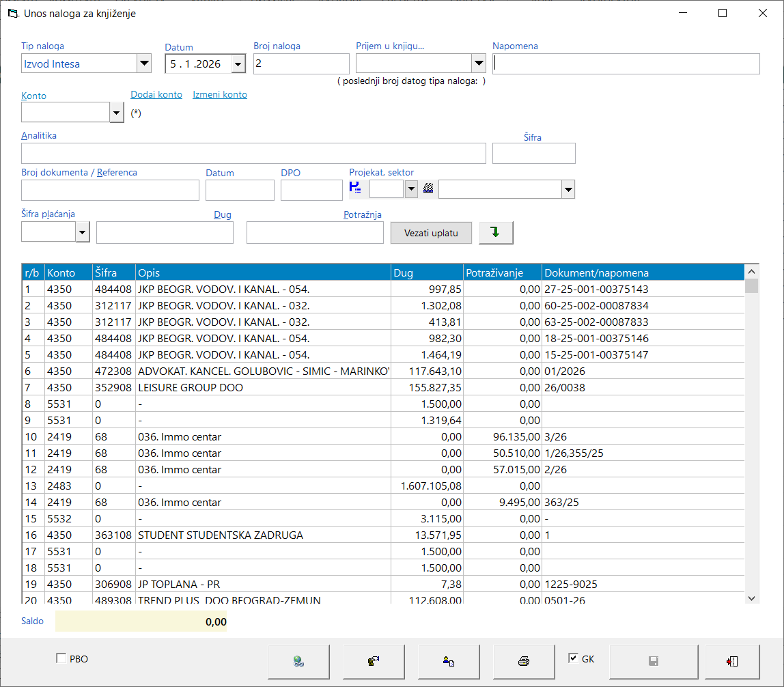Click the Konto column header in grid
Screen dimensions: 784x687
(x=68, y=273)
